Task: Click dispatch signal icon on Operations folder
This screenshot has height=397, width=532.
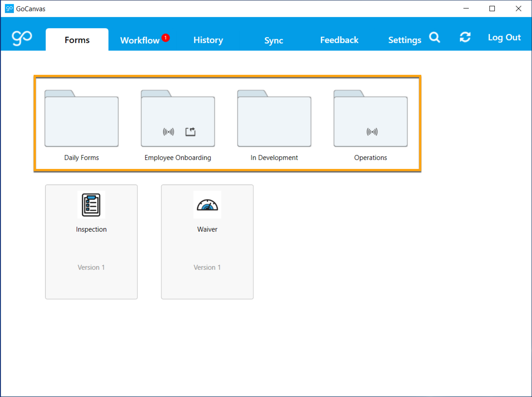Action: point(372,132)
